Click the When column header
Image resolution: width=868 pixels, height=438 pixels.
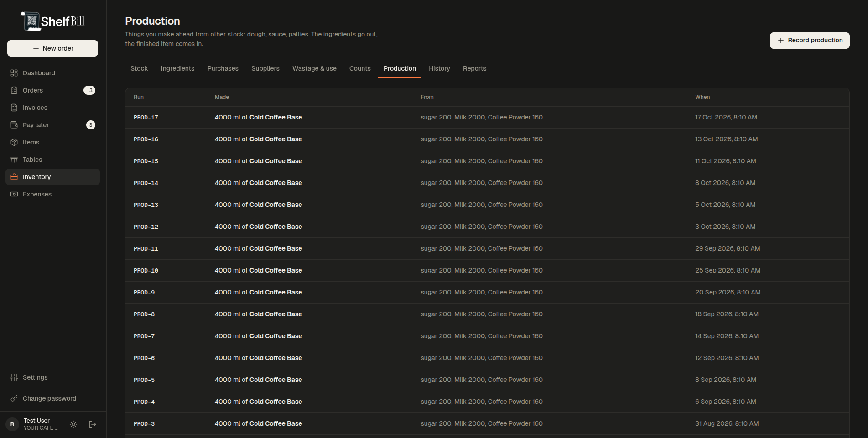(702, 97)
